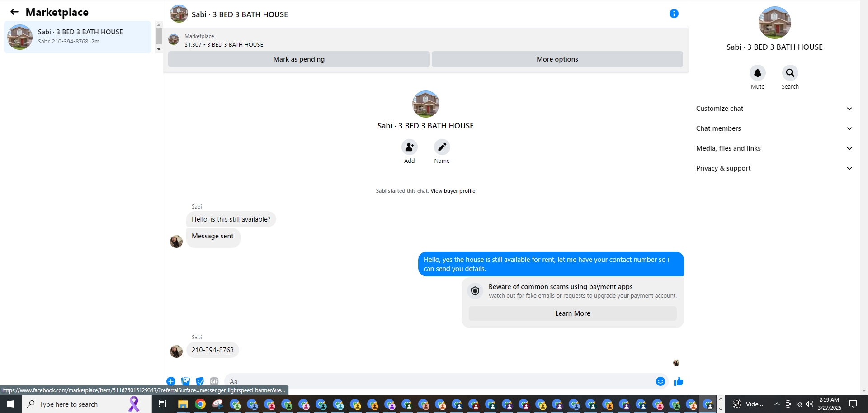Go back using the Marketplace arrow
The image size is (868, 413).
(14, 12)
